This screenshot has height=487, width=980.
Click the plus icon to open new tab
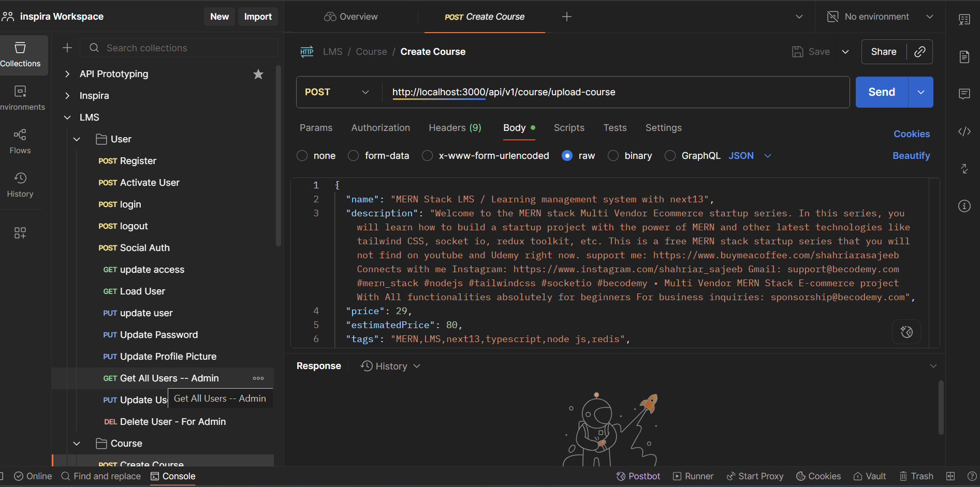(567, 17)
